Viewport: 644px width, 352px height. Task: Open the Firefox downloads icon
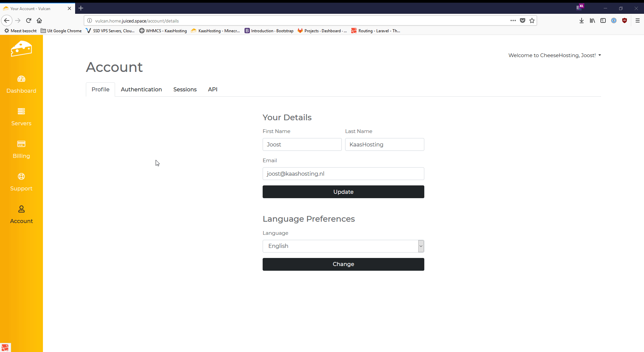click(582, 21)
